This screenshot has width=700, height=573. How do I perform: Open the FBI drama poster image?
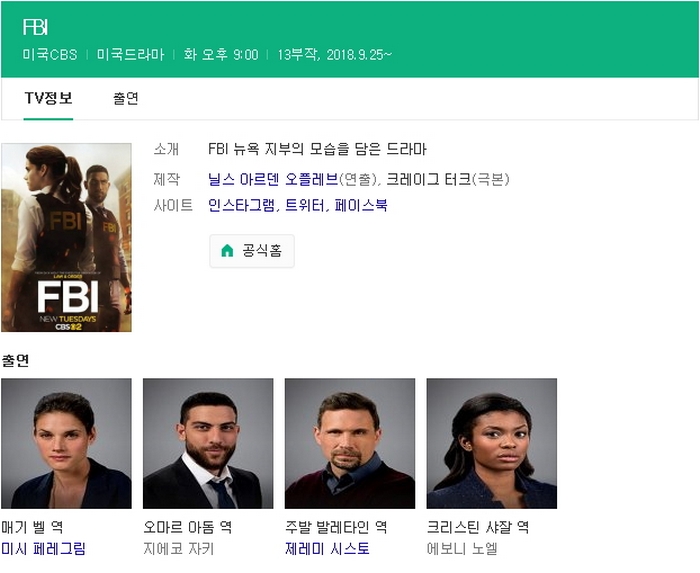click(x=67, y=237)
